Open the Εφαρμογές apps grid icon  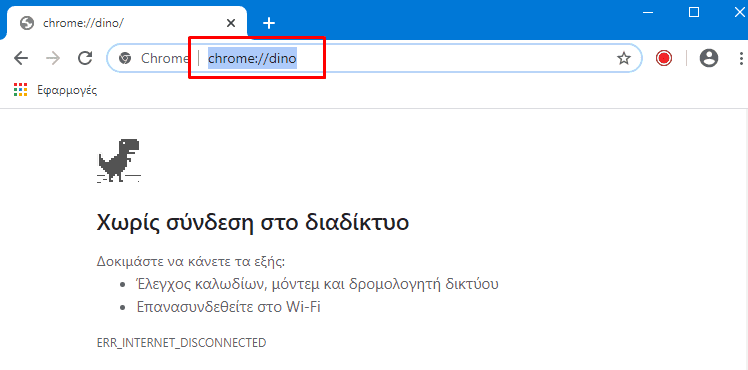click(x=21, y=90)
